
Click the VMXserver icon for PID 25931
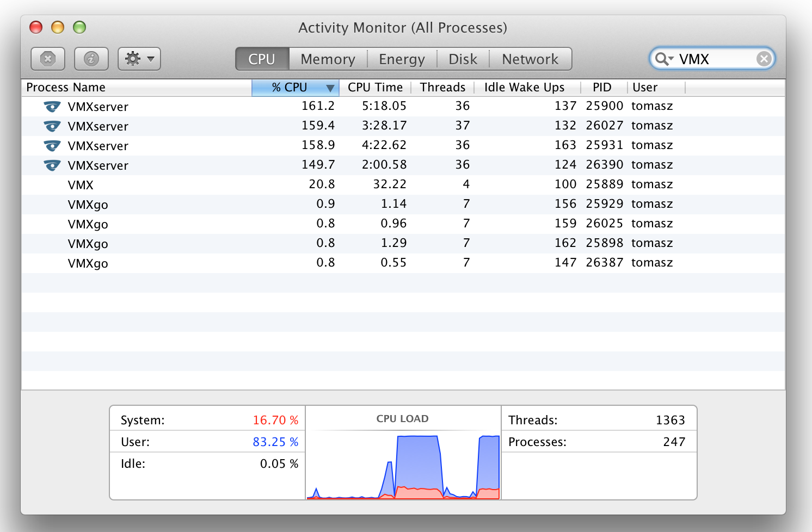[52, 146]
